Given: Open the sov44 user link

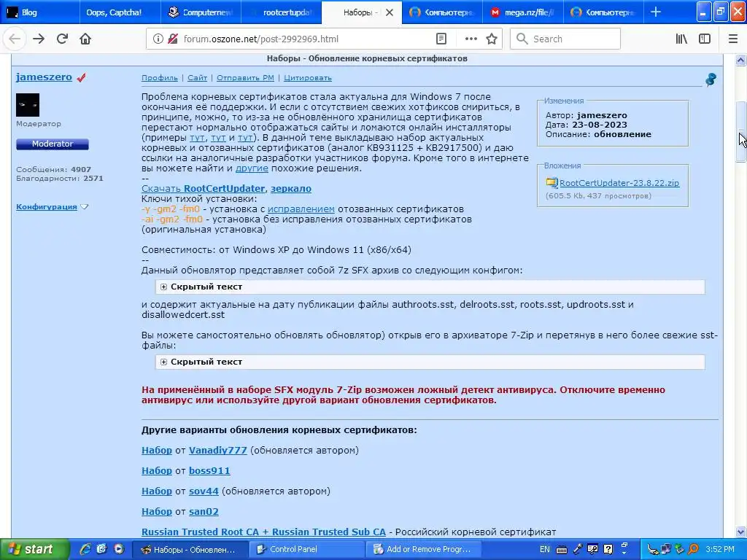Looking at the screenshot, I should pos(204,491).
